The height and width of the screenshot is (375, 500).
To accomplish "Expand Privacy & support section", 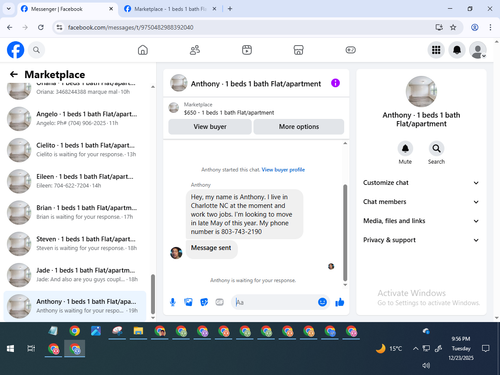I will click(x=421, y=240).
